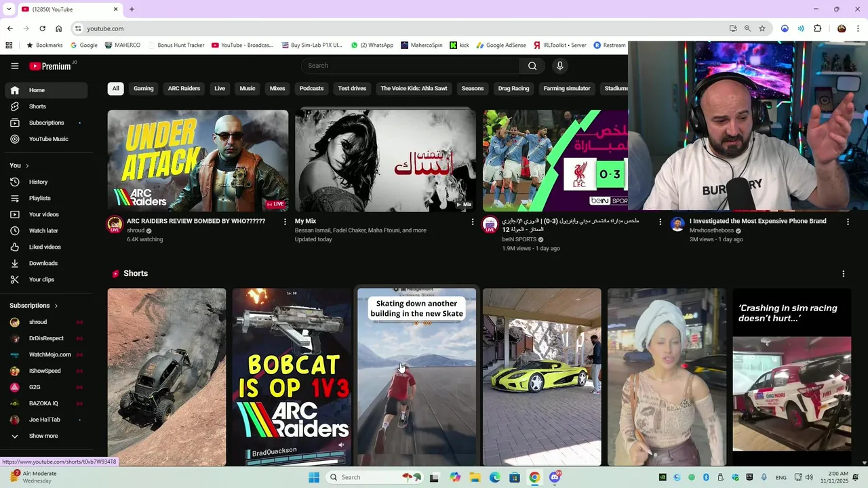Image resolution: width=868 pixels, height=488 pixels.
Task: Start voice search with microphone icon
Action: (559, 66)
